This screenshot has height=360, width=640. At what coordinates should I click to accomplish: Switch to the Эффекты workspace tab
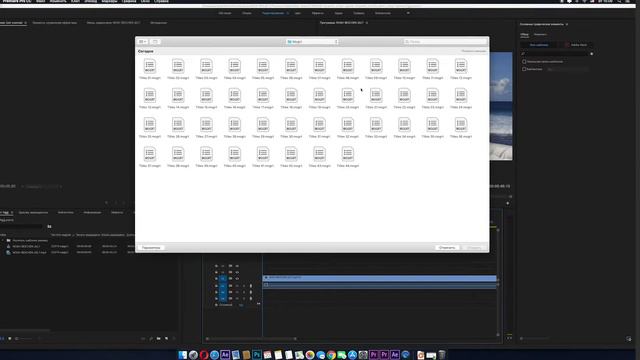318,13
